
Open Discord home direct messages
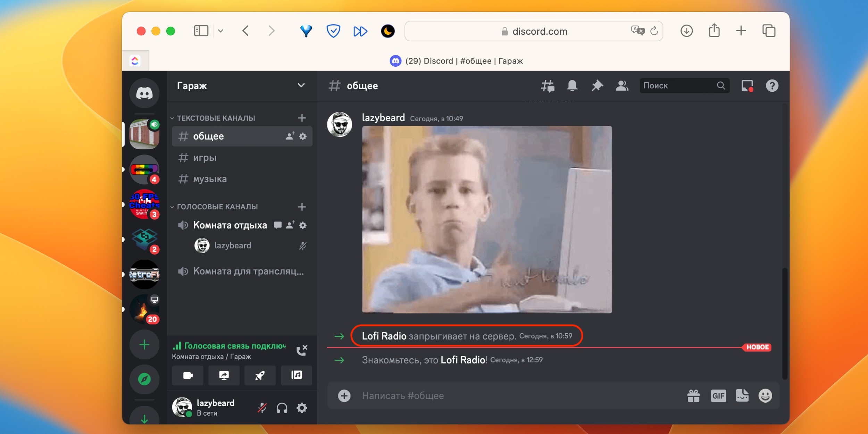pos(144,93)
